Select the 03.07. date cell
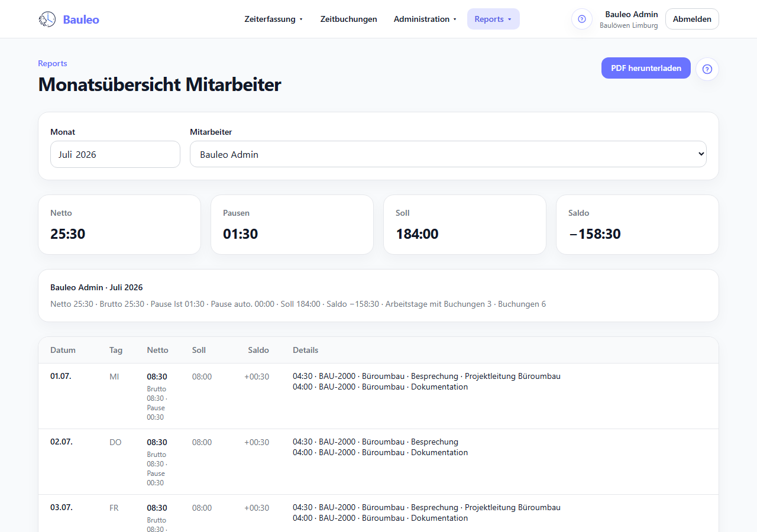Screen dimensions: 757x532 62,507
